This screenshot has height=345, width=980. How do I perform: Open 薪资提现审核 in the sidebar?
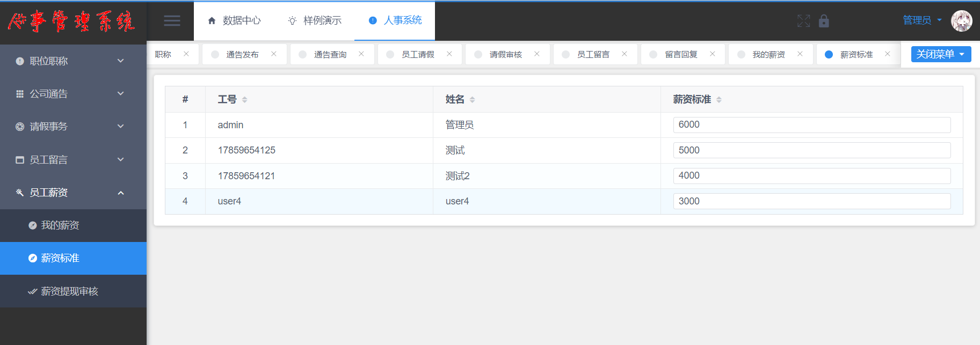point(69,291)
